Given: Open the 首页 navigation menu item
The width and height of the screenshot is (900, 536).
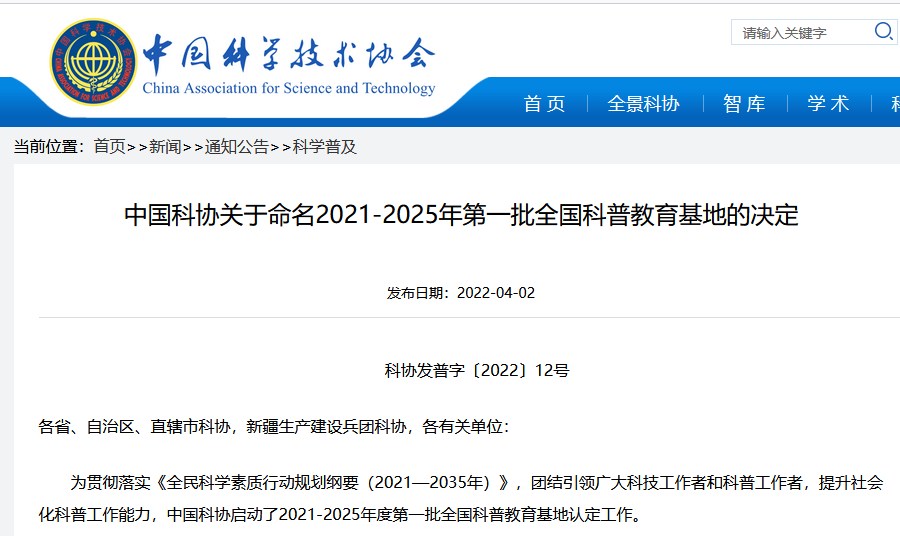Looking at the screenshot, I should [544, 104].
